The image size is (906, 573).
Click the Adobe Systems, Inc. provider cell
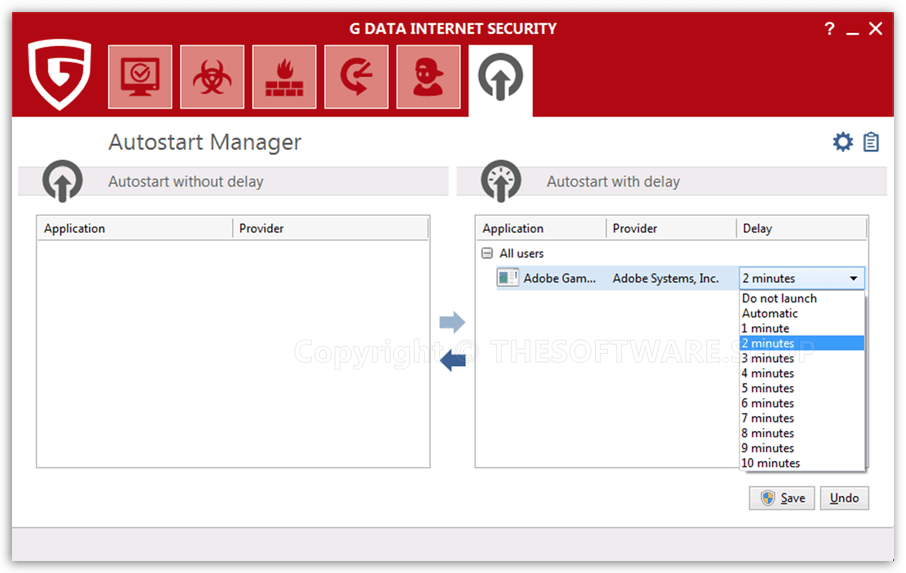[x=666, y=278]
